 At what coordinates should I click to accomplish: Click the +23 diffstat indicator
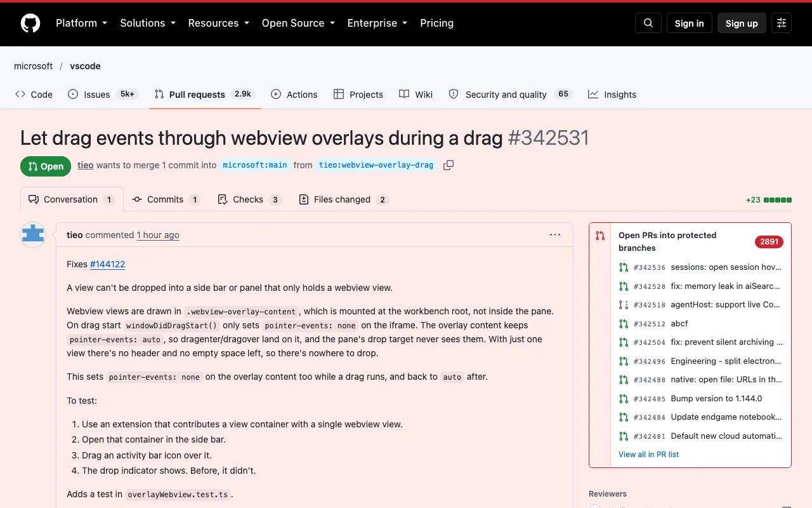[769, 200]
